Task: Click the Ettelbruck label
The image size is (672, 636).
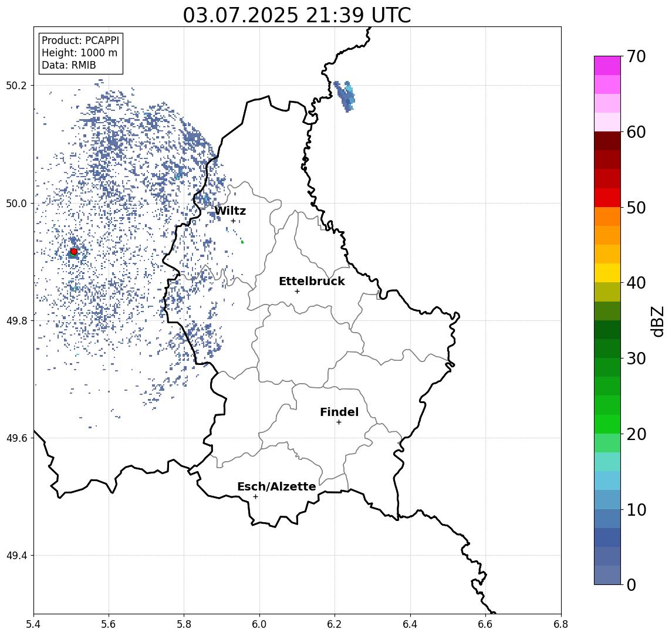Action: (x=312, y=281)
